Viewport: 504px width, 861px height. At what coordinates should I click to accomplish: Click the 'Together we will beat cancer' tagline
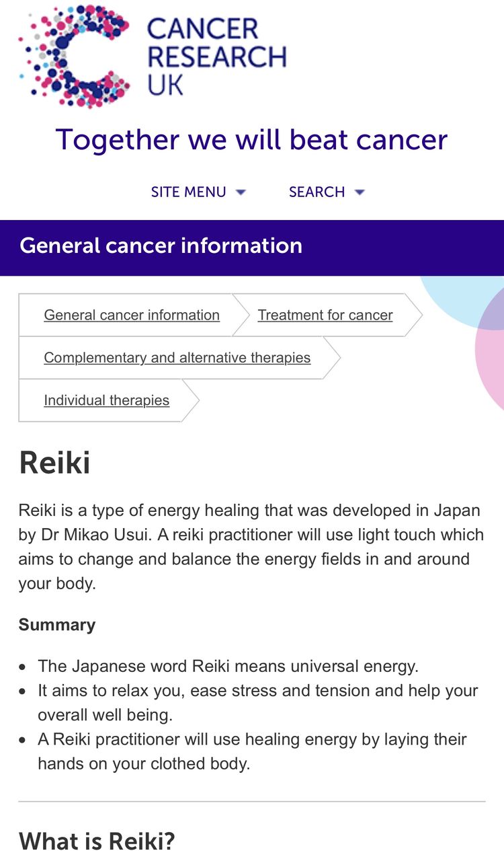click(251, 140)
